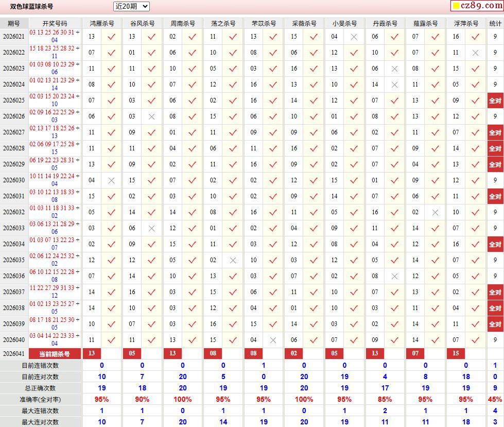The image size is (504, 427).
Task: Click the X mark for 薤露杀号 in period 2026032
Action: (x=435, y=212)
